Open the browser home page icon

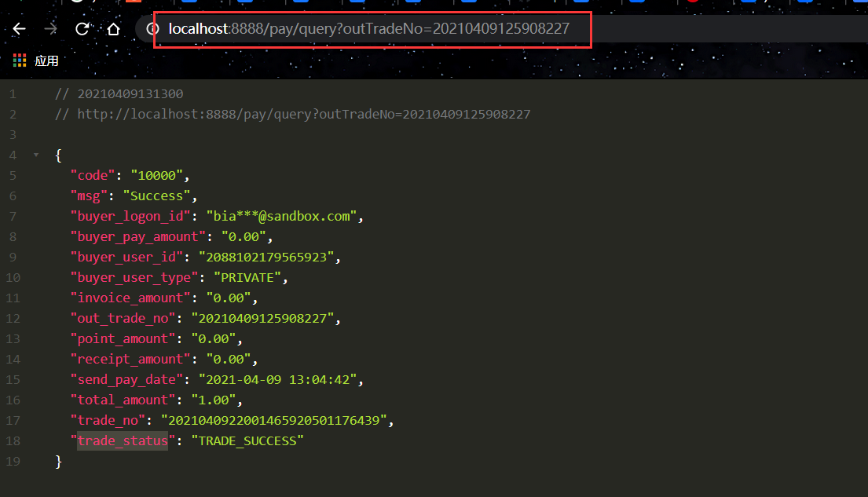pos(113,29)
